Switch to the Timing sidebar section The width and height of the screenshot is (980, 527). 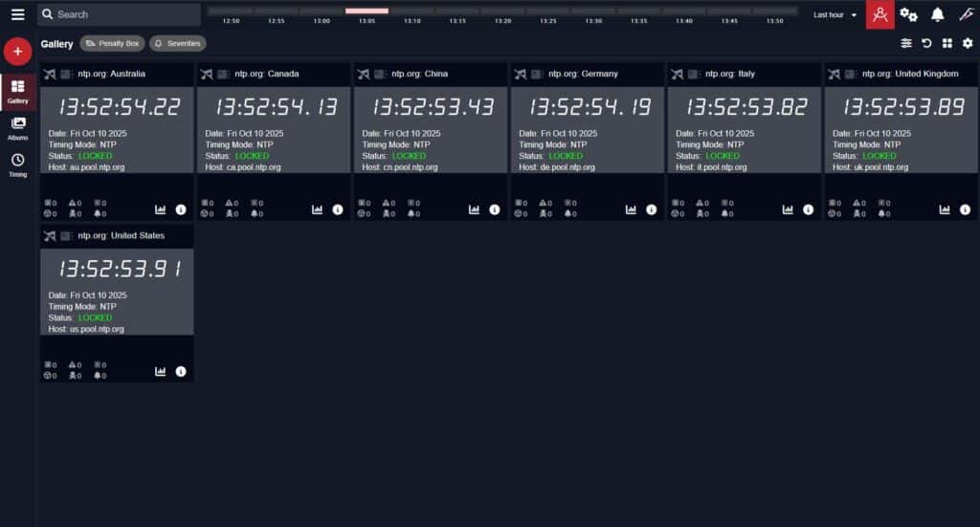[x=17, y=165]
